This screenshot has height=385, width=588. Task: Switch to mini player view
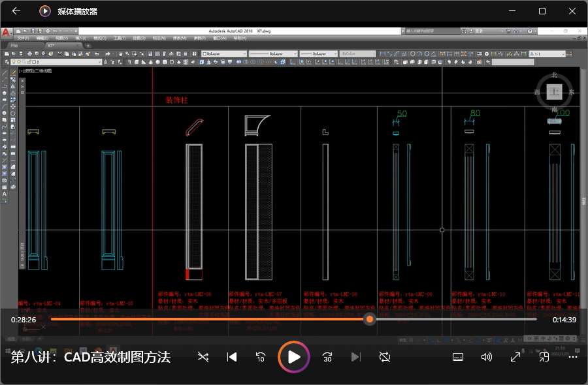pyautogui.click(x=544, y=357)
